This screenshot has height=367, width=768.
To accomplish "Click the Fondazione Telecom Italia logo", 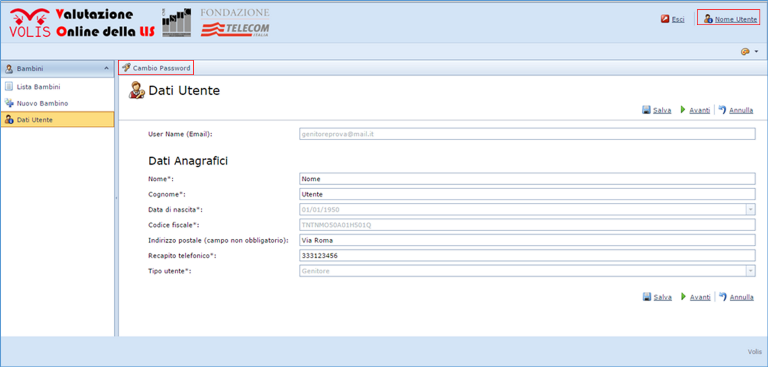I will click(x=235, y=23).
